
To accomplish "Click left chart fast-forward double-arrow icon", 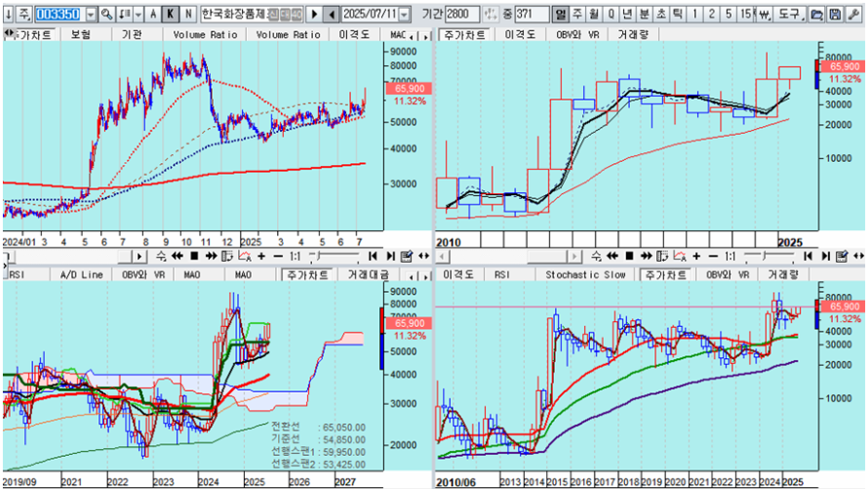I will [x=211, y=256].
